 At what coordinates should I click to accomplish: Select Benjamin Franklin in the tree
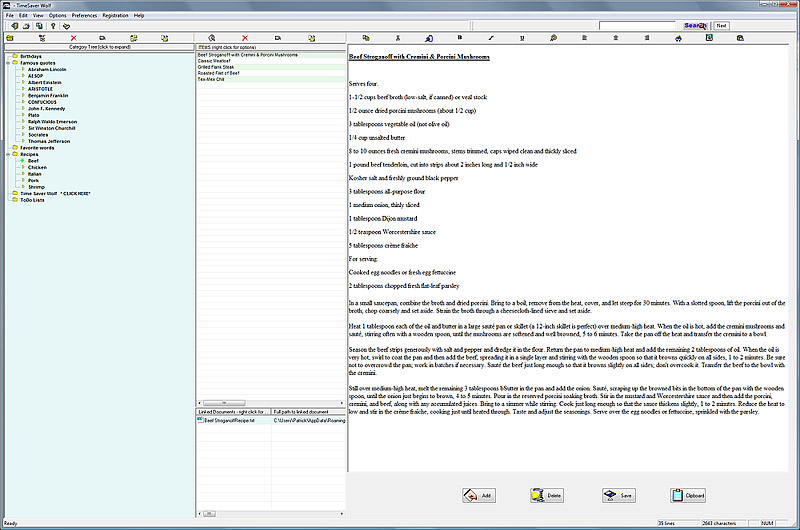48,95
